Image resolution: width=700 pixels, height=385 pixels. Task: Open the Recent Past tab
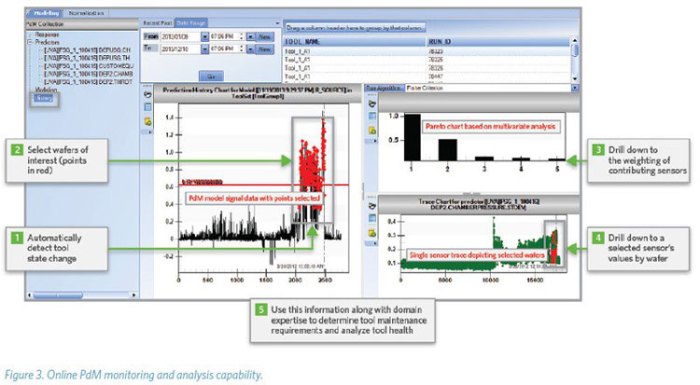coord(158,22)
